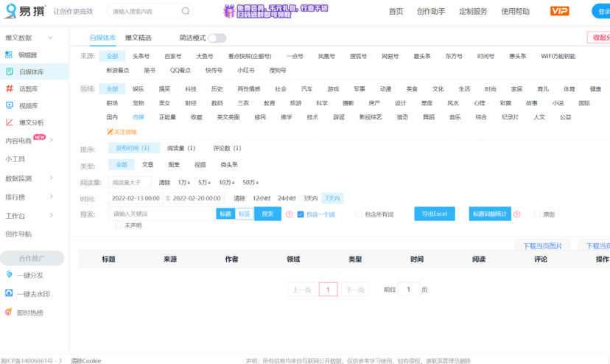Viewport: 610px width, 364px height.
Task: Uncheck the 包含一个词 checkbox
Action: click(301, 214)
